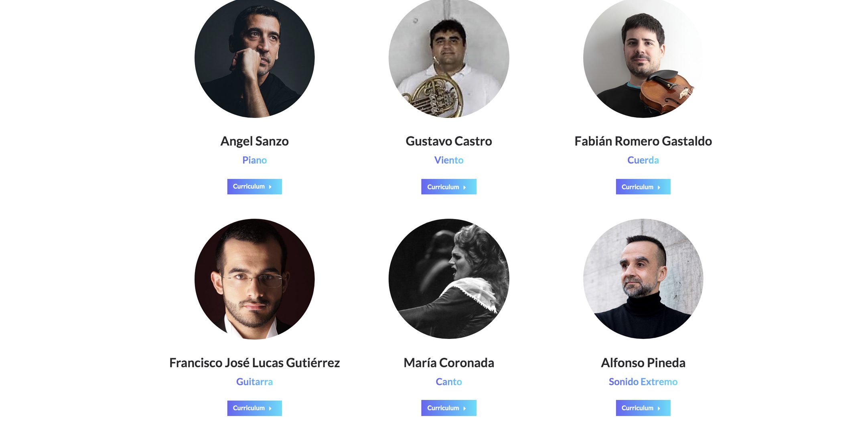Click the Sonido Extremo specialty label
Image resolution: width=868 pixels, height=434 pixels.
pyautogui.click(x=643, y=381)
